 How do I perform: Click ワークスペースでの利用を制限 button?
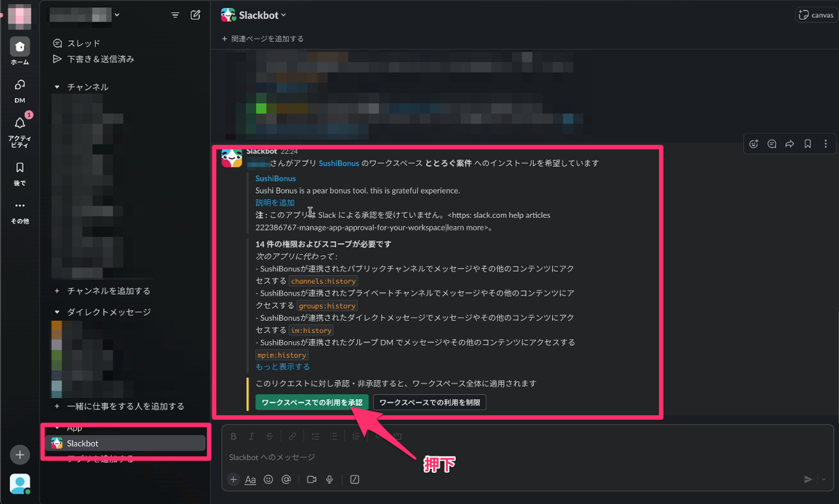click(429, 402)
